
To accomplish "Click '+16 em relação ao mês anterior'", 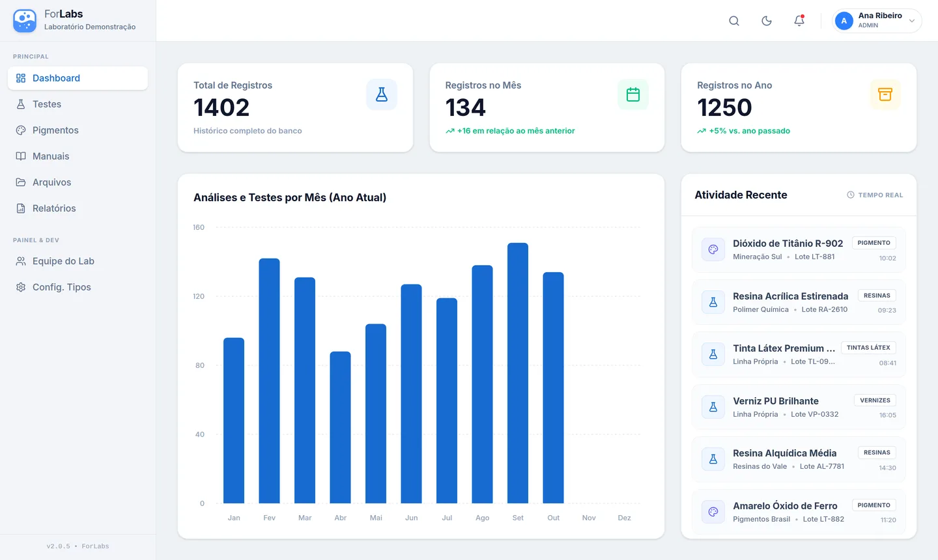I will click(516, 131).
